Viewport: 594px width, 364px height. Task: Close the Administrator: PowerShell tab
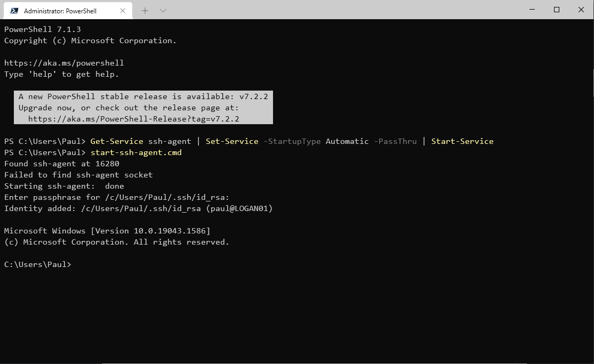coord(122,10)
